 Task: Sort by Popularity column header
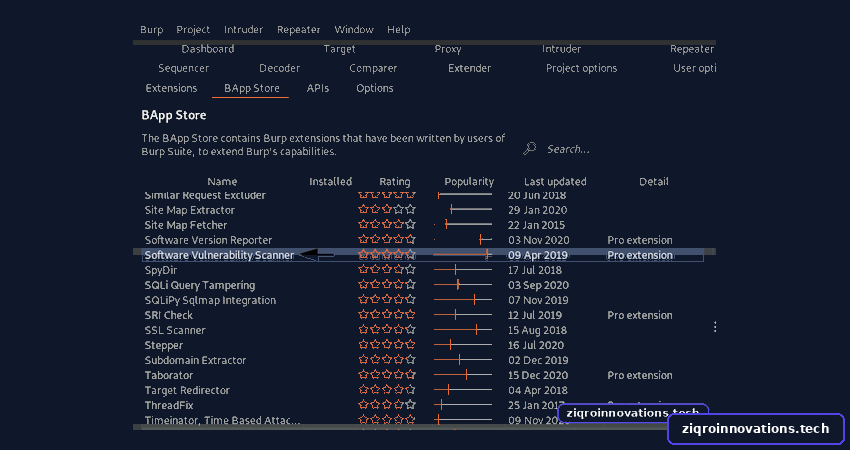469,182
